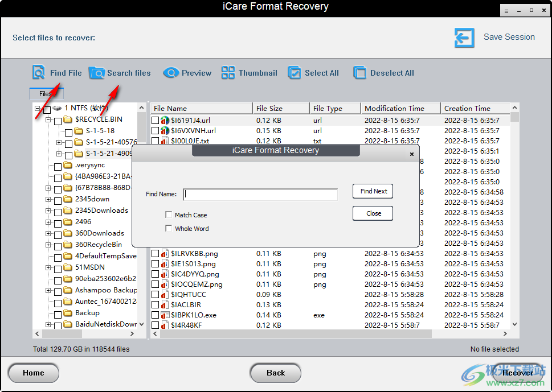Check the box for $IE1S013.png

pyautogui.click(x=156, y=263)
